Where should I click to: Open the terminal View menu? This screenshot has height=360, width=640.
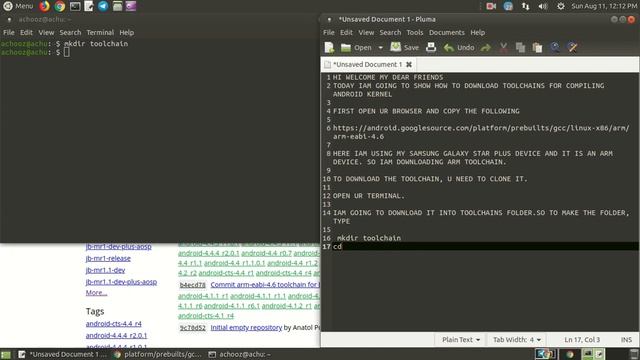(x=46, y=32)
